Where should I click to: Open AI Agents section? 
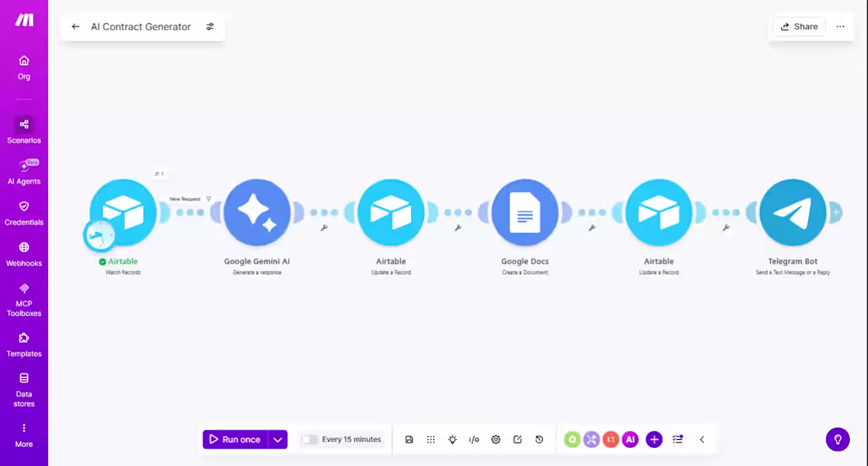24,171
